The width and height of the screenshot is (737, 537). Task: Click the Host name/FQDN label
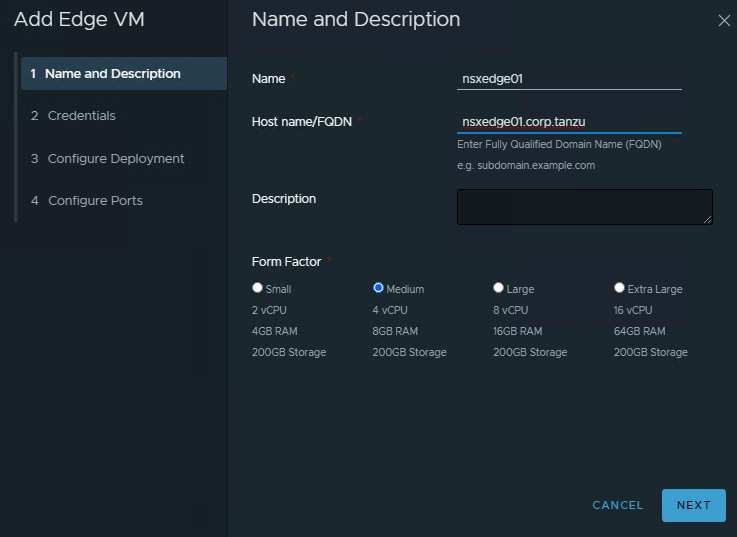[301, 122]
